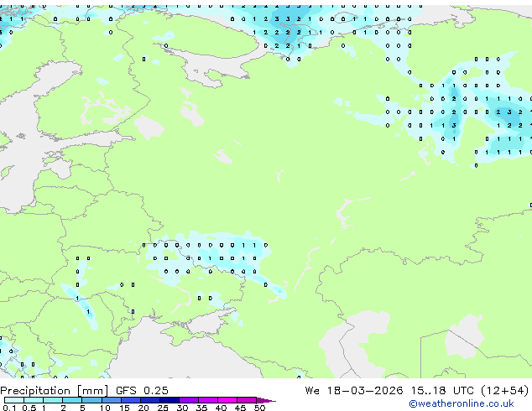532x411 pixels.
Task: Click the 'GFS 0.25' model label
Action: pos(142,391)
